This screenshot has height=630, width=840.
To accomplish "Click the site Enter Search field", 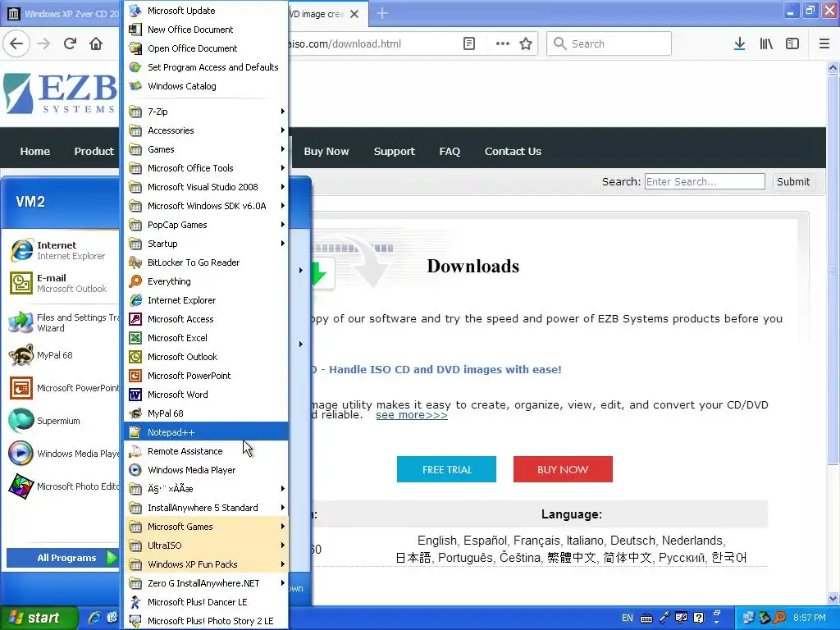I will [705, 181].
